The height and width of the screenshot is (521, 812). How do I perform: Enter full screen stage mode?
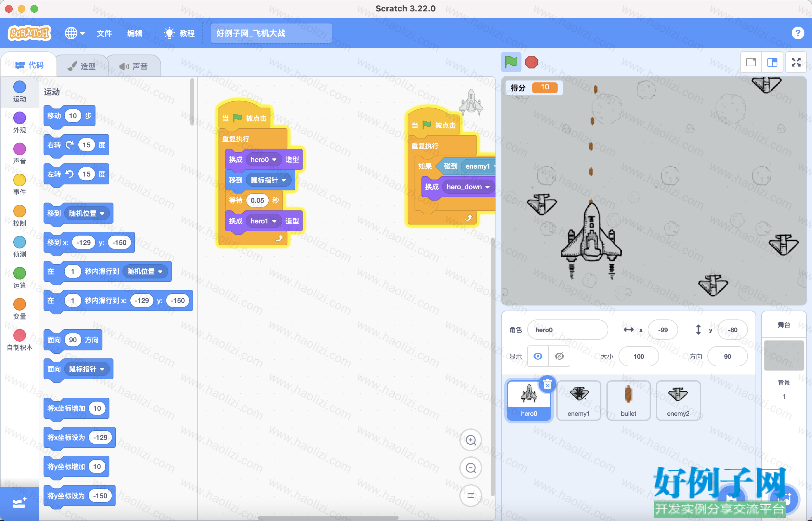(x=796, y=62)
